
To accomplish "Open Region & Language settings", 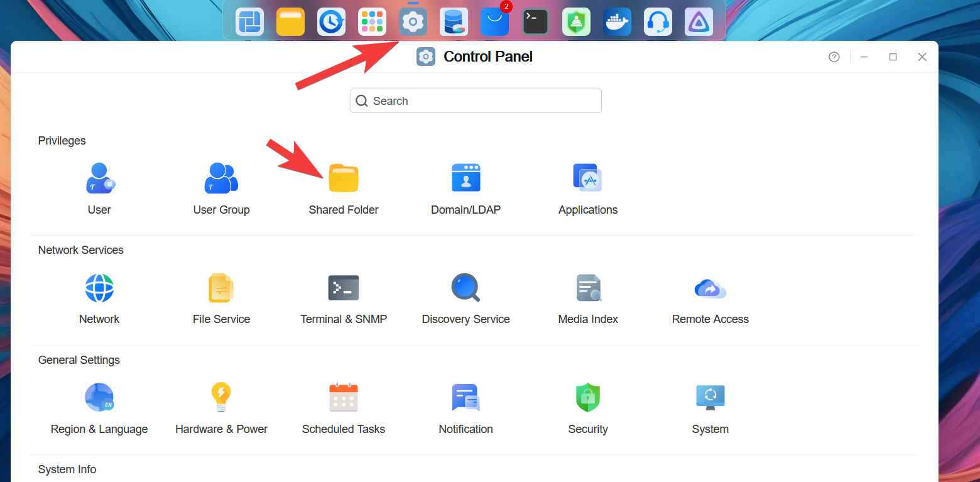I will pyautogui.click(x=99, y=398).
